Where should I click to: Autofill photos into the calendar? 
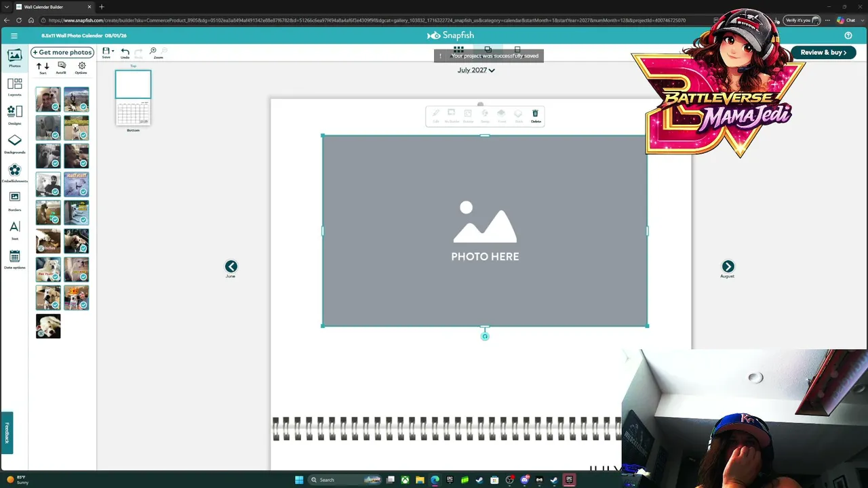pos(61,68)
